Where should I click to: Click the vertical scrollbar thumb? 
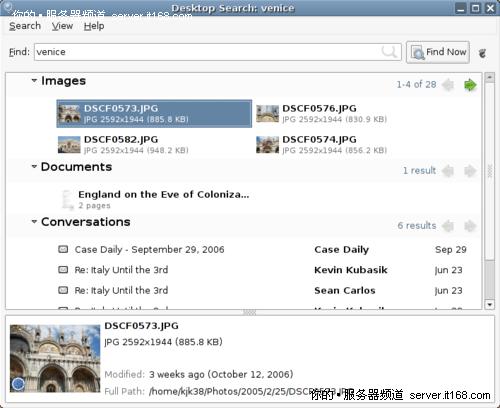click(x=489, y=170)
